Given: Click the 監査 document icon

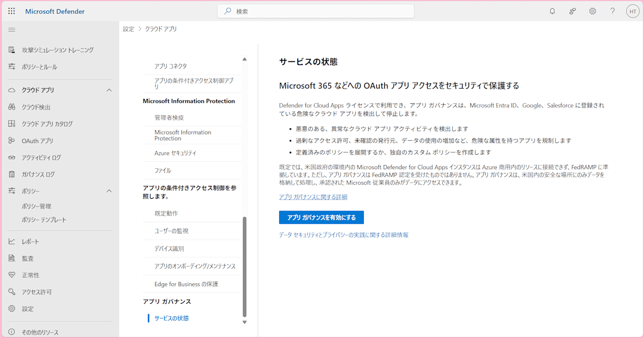Looking at the screenshot, I should click(12, 258).
